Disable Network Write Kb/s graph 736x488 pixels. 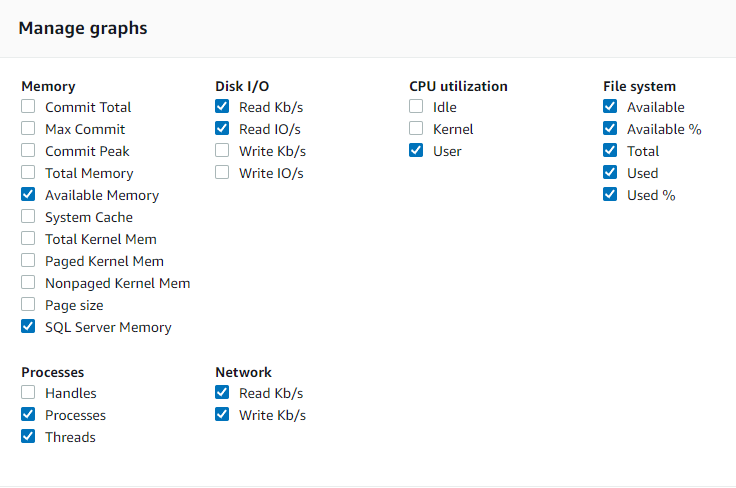223,415
